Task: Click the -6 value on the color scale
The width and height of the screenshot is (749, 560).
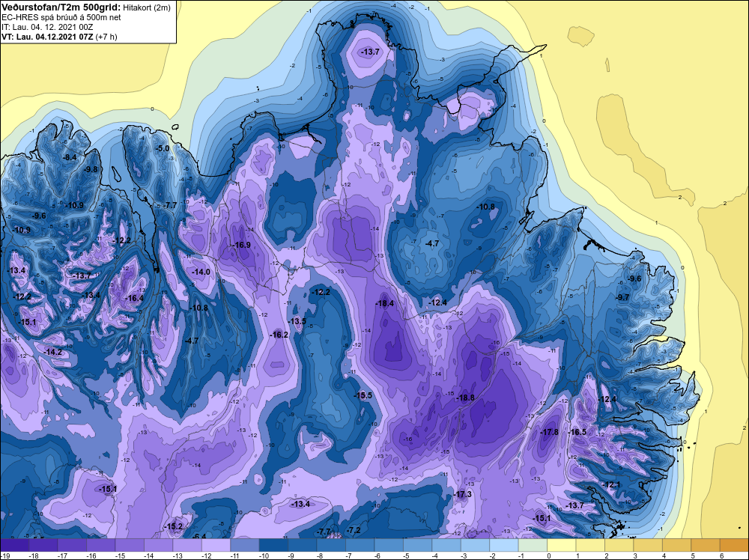Action: [x=377, y=556]
